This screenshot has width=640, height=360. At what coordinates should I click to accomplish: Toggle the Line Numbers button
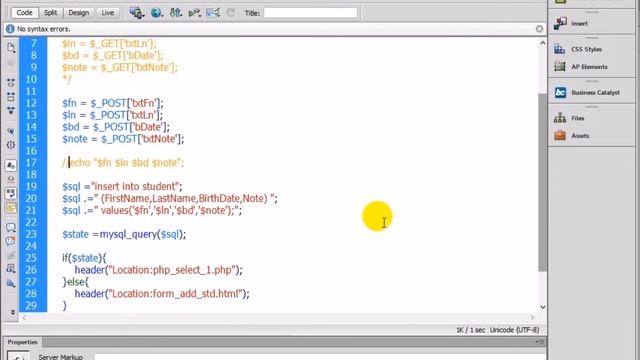11,165
